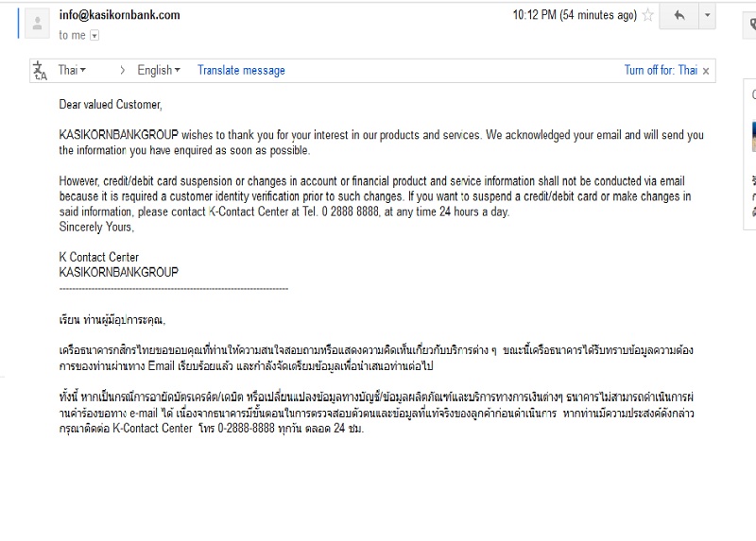
Task: Reply using the arrow button
Action: 679,16
